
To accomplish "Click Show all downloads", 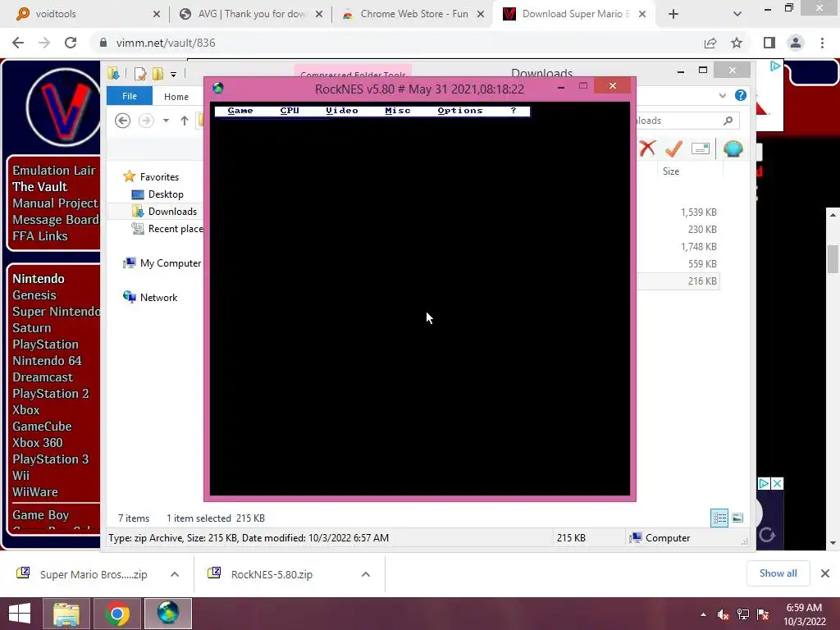I will (778, 573).
